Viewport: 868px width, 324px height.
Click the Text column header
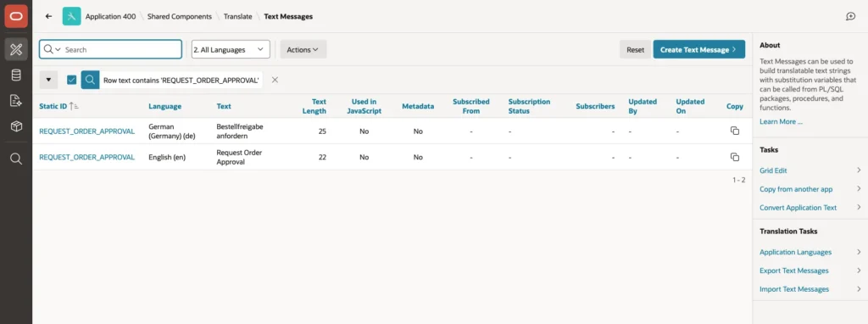[224, 106]
